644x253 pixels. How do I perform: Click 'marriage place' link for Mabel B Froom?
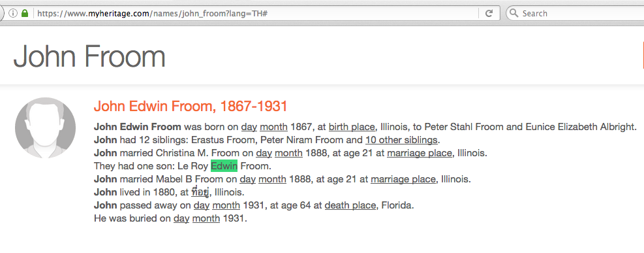tap(403, 179)
